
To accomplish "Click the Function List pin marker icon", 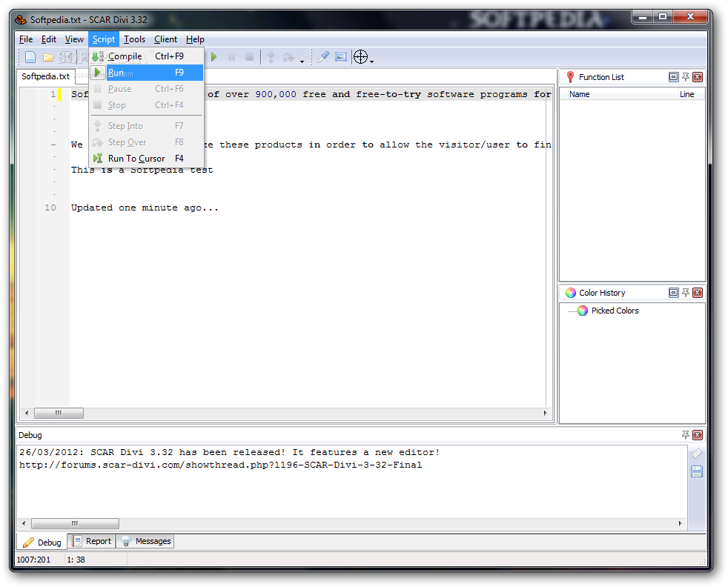I will coord(570,77).
